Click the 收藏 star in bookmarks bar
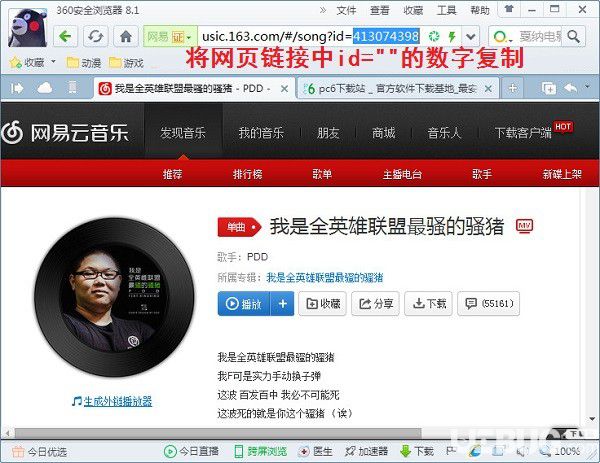 pos(26,62)
